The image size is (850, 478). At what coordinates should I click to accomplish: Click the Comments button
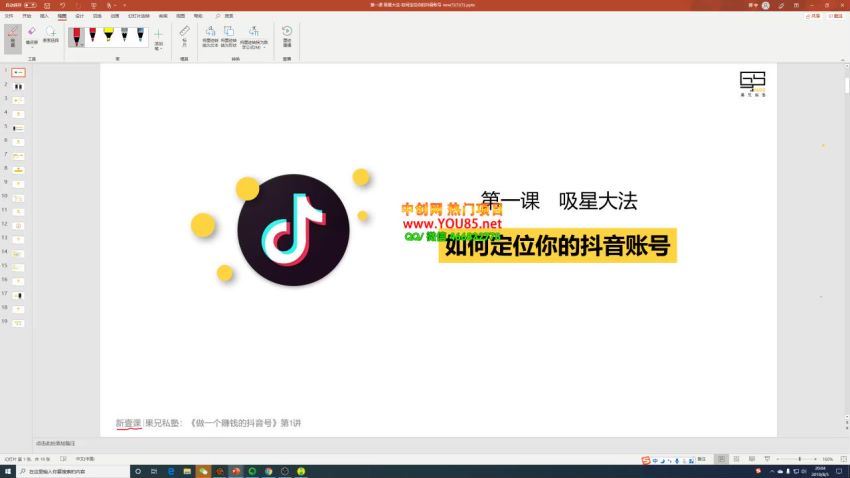835,16
